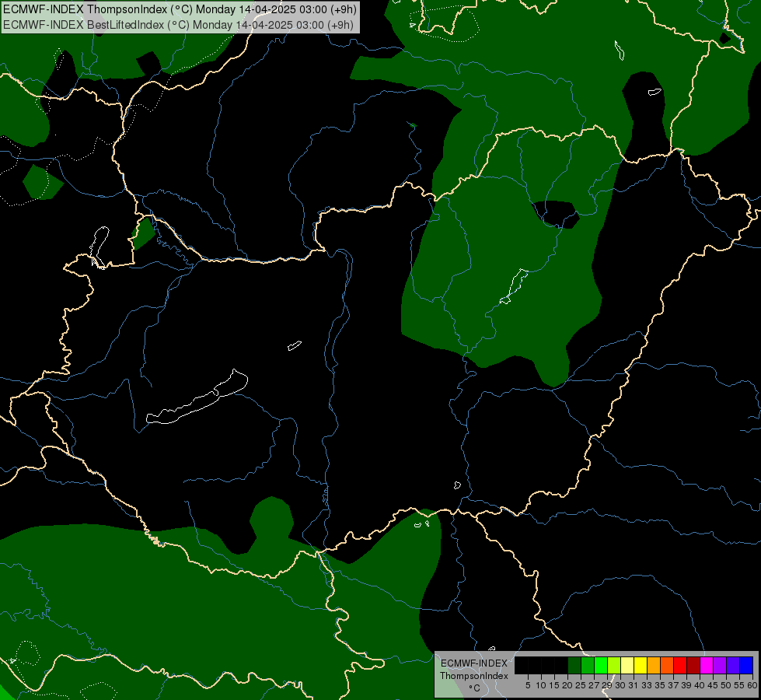The width and height of the screenshot is (761, 700).
Task: Click the lime 29-30 legend swatch
Action: pyautogui.click(x=614, y=665)
